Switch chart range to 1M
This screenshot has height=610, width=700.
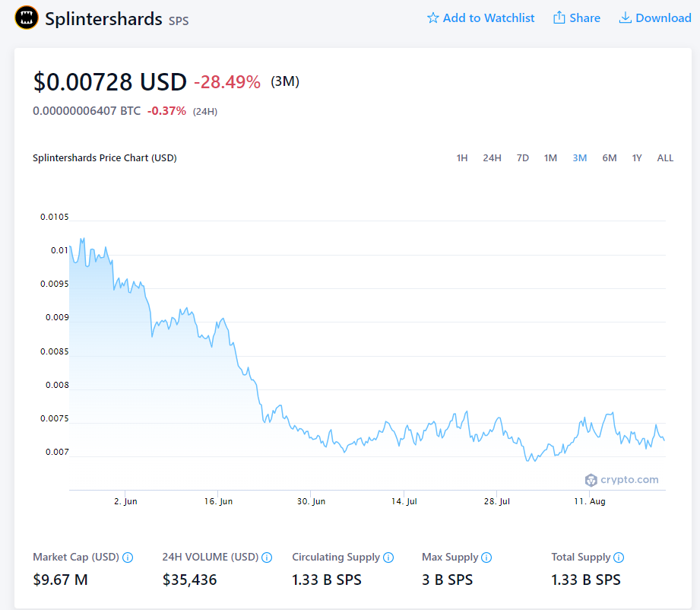550,157
